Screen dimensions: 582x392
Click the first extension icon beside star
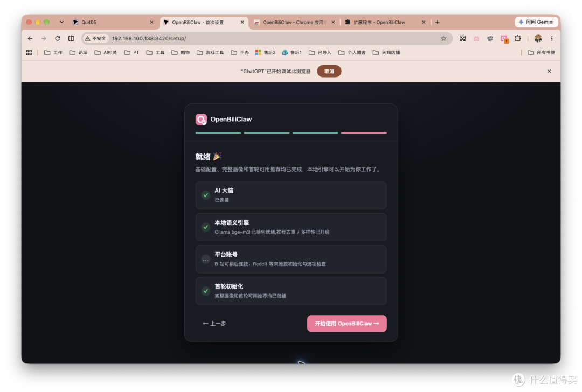click(462, 38)
